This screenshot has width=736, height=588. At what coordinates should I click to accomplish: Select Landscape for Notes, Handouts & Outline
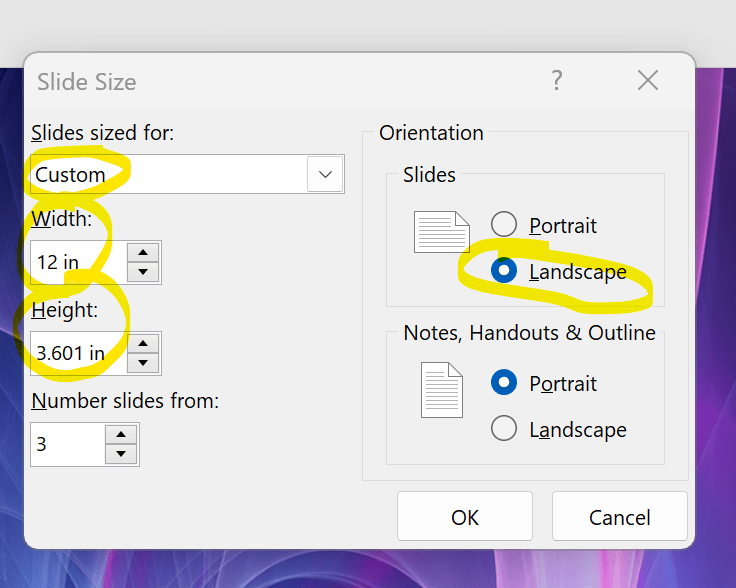tap(504, 429)
